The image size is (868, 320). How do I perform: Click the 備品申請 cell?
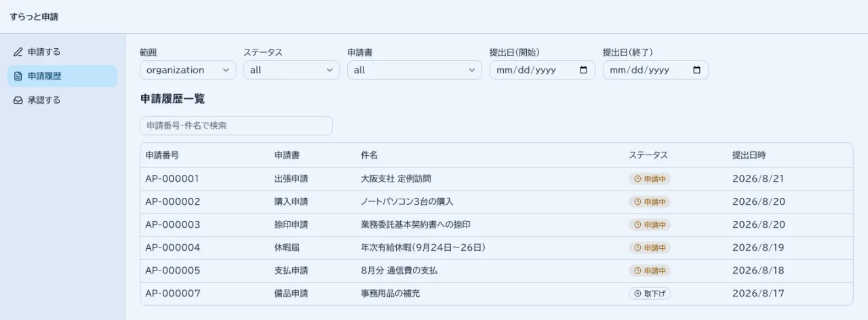tap(291, 294)
